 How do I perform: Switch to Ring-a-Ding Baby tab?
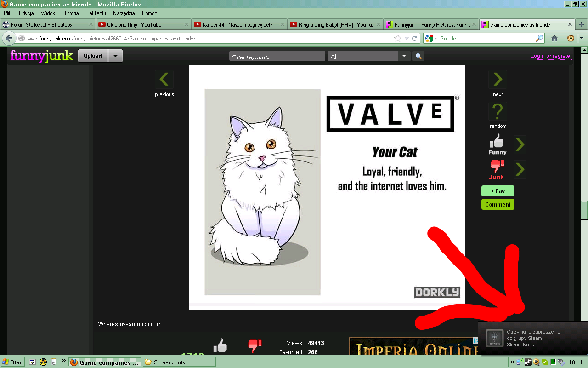(335, 24)
